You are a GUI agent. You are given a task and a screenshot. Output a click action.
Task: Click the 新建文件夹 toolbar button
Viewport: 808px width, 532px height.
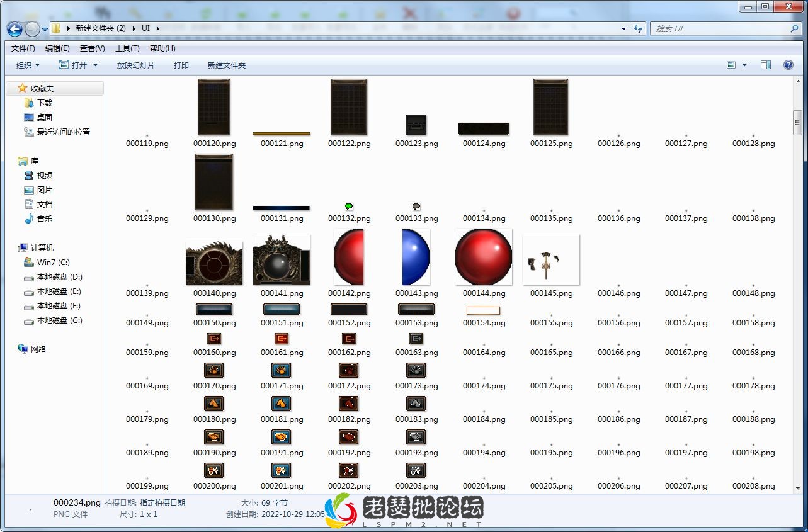[227, 65]
